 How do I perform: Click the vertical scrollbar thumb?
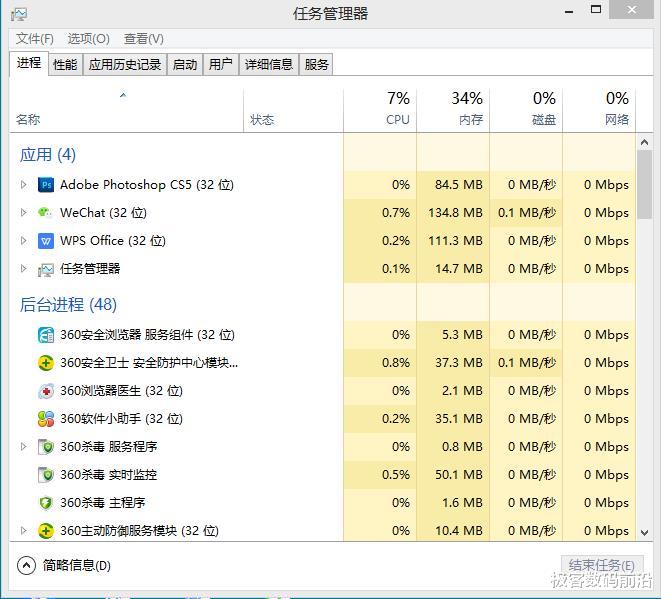pos(644,185)
